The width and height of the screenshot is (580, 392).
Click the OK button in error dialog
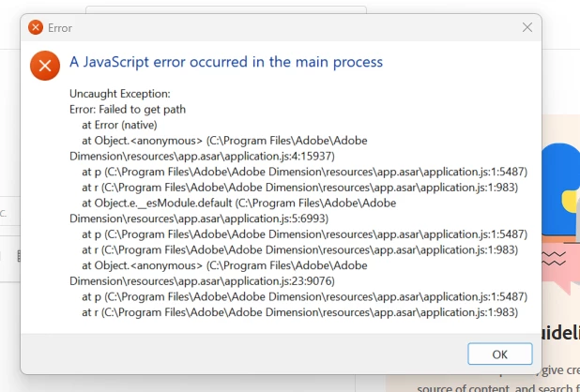pyautogui.click(x=499, y=354)
